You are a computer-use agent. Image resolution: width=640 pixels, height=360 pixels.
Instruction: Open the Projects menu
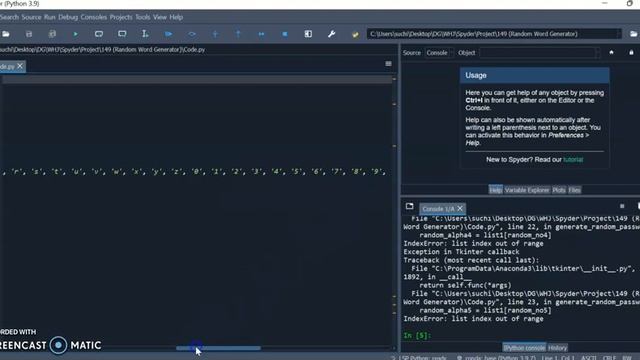point(121,17)
